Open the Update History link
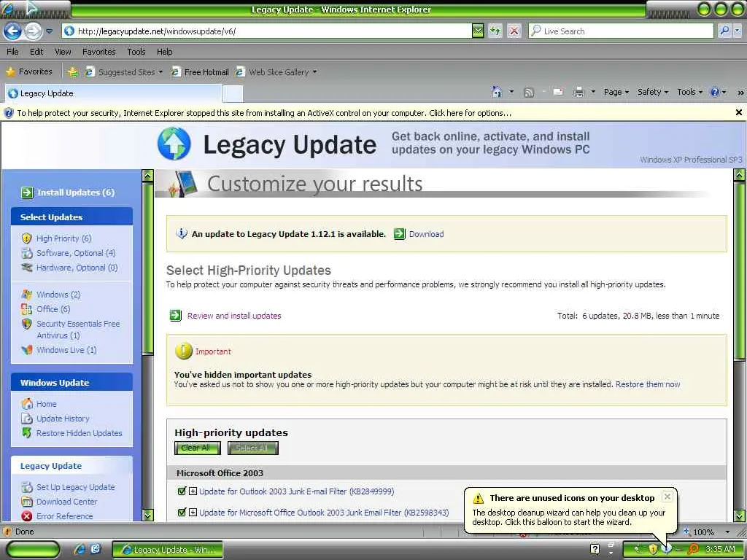Viewport: 747px width, 560px height. [x=63, y=418]
